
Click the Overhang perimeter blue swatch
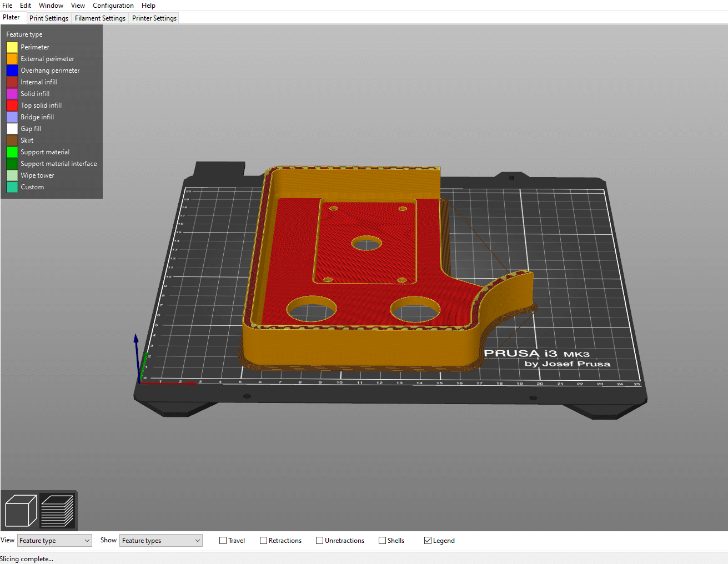coord(12,70)
